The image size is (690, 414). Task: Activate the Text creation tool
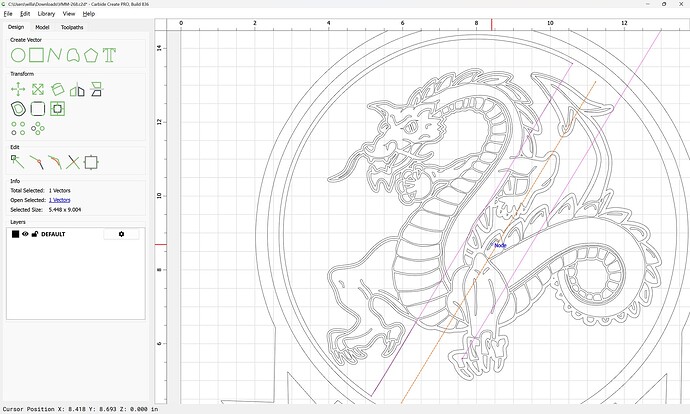point(109,54)
